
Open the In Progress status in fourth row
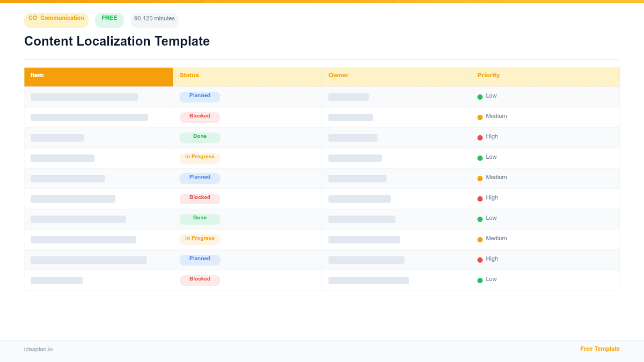point(200,157)
